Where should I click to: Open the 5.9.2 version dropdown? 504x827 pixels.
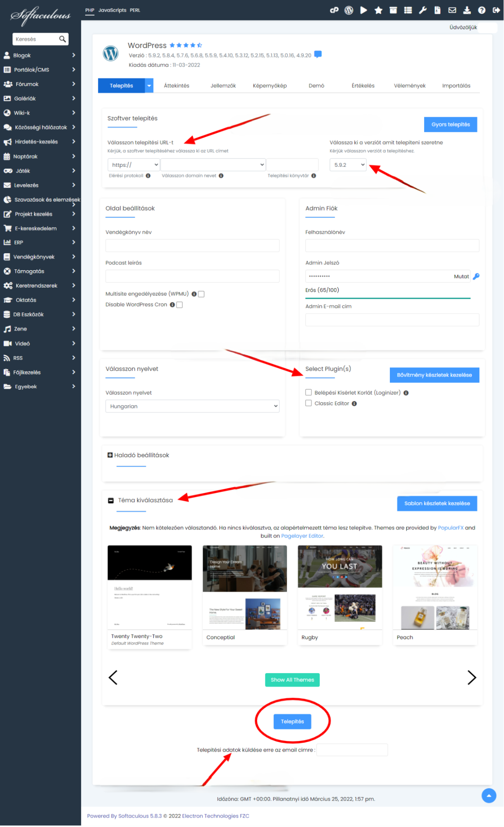348,165
